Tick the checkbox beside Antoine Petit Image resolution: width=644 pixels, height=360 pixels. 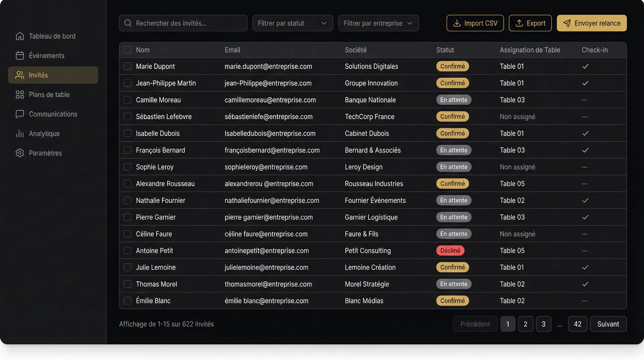[127, 251]
